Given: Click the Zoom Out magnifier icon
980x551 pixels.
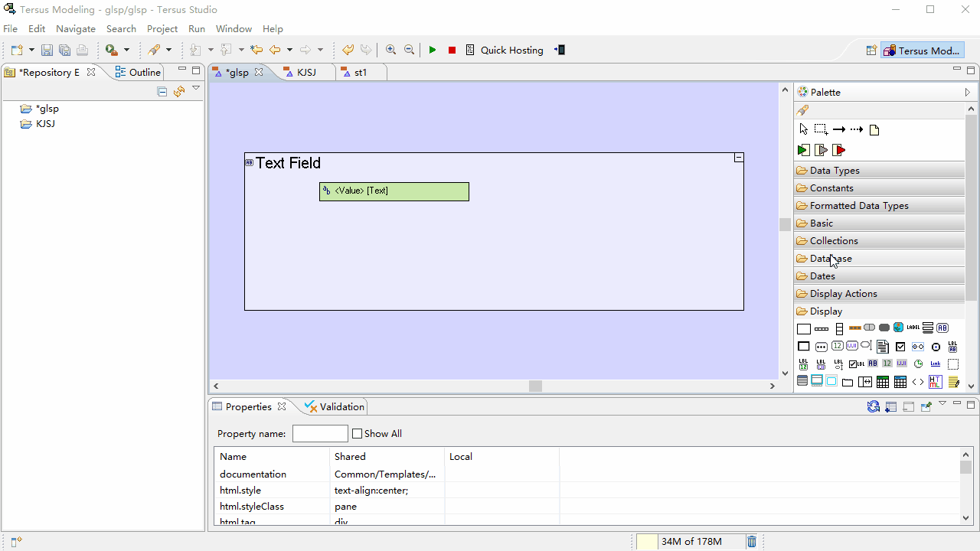Looking at the screenshot, I should pos(409,50).
